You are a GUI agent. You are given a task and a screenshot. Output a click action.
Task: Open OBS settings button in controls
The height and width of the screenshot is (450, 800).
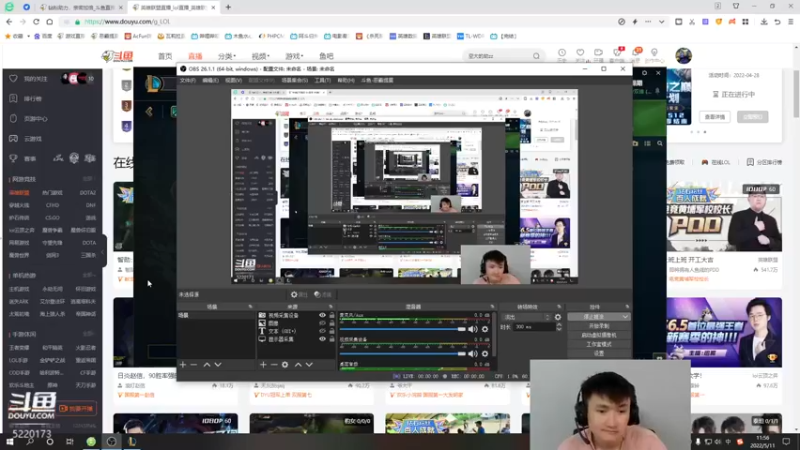click(x=598, y=353)
